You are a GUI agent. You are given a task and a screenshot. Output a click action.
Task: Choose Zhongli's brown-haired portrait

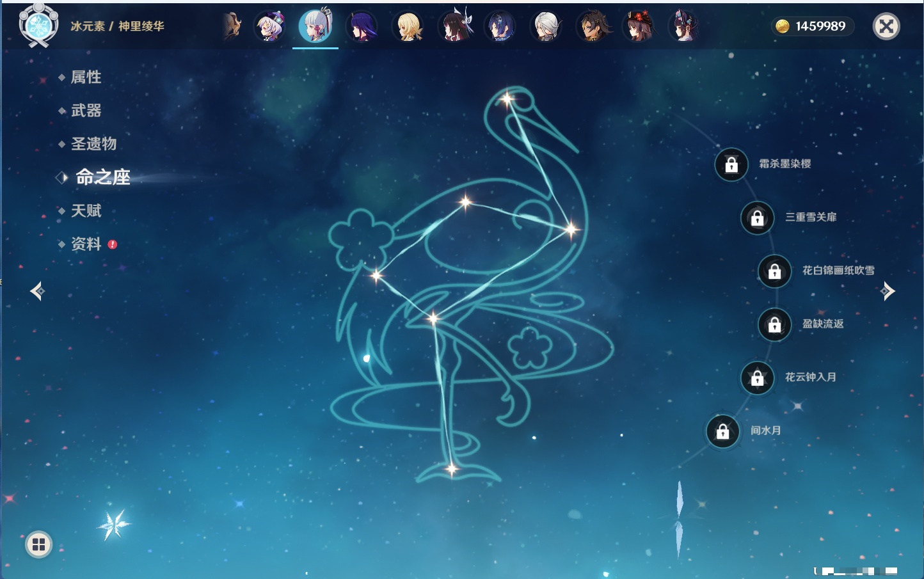(x=593, y=27)
